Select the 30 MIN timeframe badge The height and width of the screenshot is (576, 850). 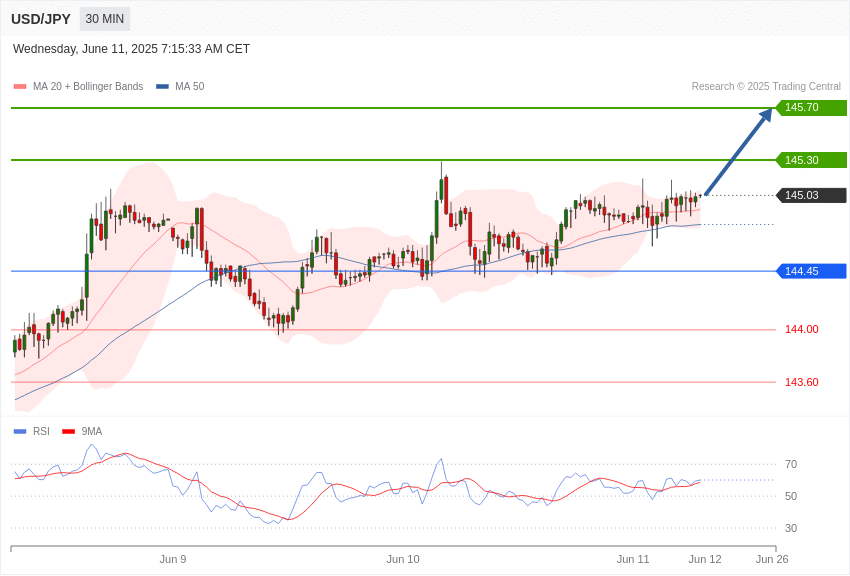pos(105,19)
